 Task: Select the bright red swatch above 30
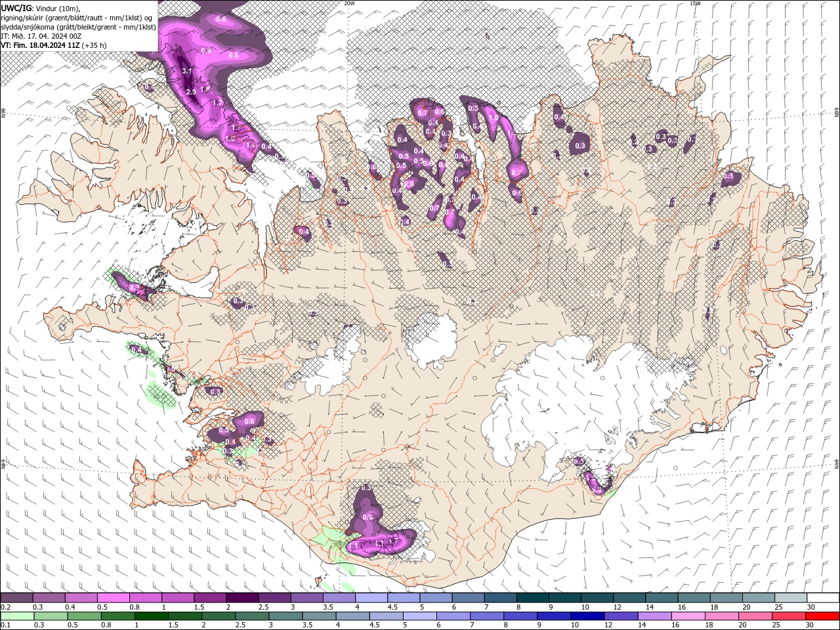click(x=822, y=616)
